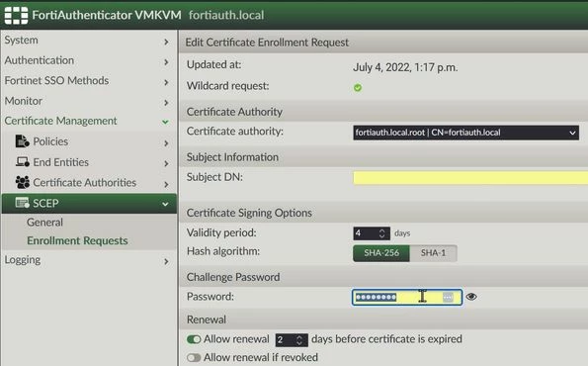
Task: Click the renewal days stepper arrows
Action: click(x=299, y=340)
